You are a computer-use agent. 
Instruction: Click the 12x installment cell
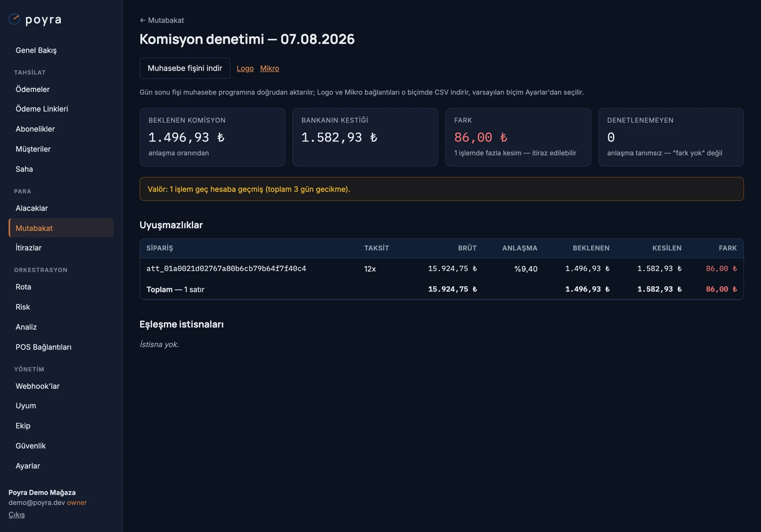click(x=370, y=269)
